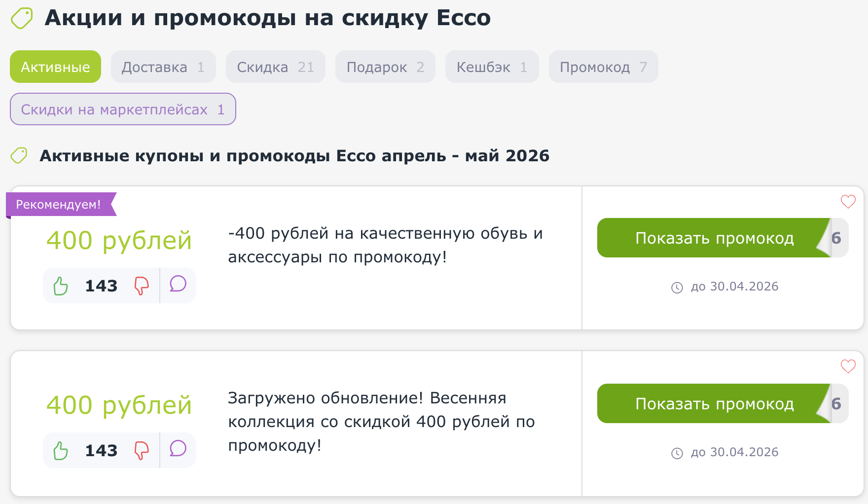This screenshot has width=868, height=504.
Task: Switch to the Активные tab
Action: [x=55, y=67]
